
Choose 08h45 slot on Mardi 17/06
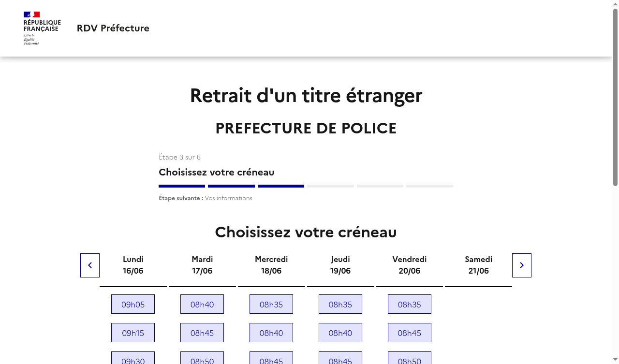[x=202, y=333]
